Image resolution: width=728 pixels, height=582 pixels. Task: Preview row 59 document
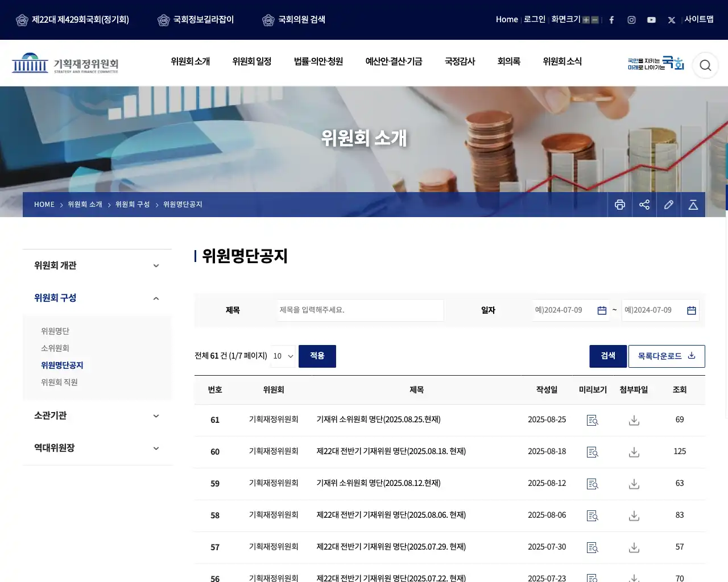click(593, 484)
